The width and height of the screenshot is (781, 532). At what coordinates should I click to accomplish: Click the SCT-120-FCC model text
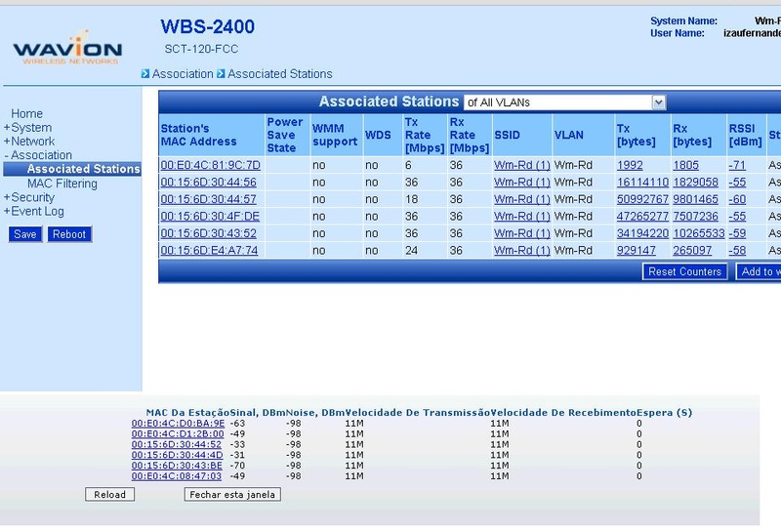[201, 49]
